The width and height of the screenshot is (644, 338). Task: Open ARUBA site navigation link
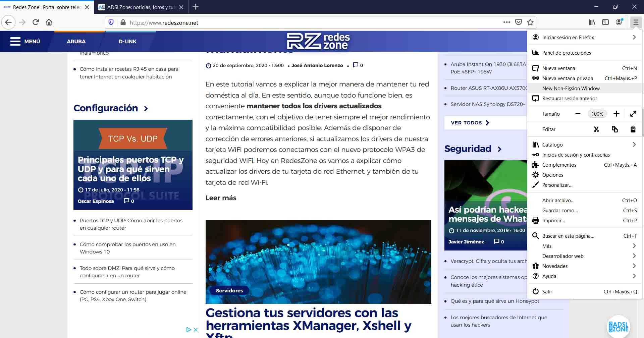[x=76, y=41]
